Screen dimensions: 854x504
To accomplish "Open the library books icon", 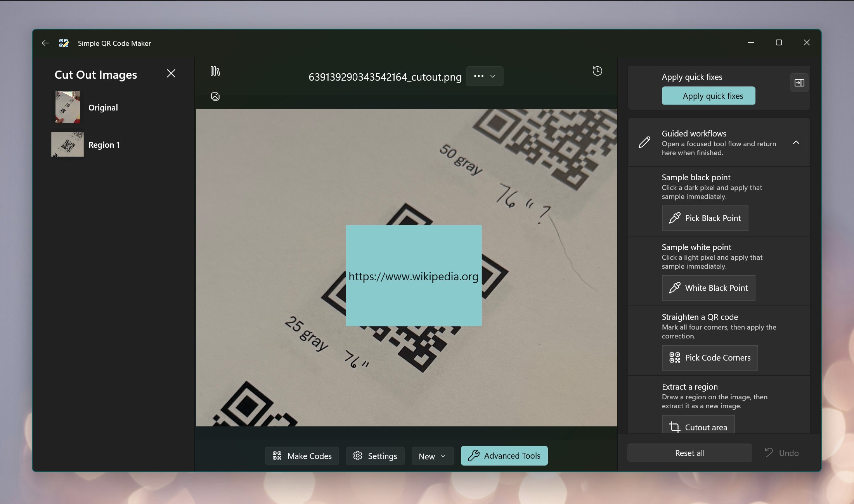I will click(x=215, y=71).
